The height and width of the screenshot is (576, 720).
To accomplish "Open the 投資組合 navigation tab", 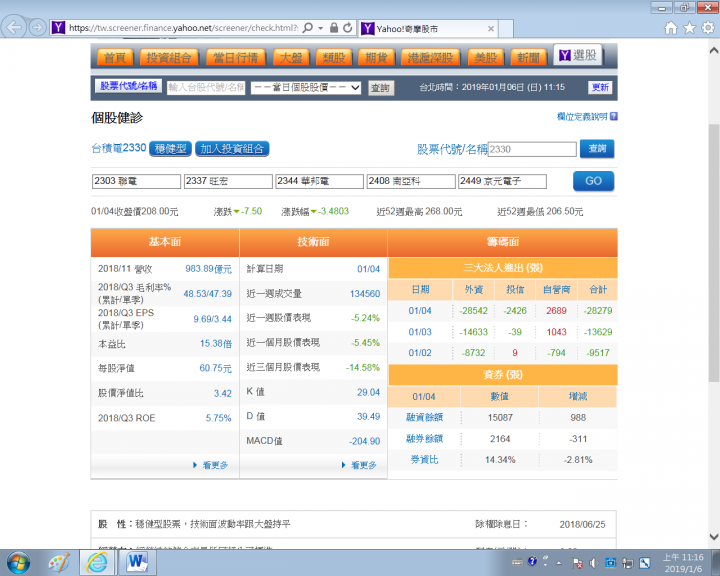I will tap(169, 57).
